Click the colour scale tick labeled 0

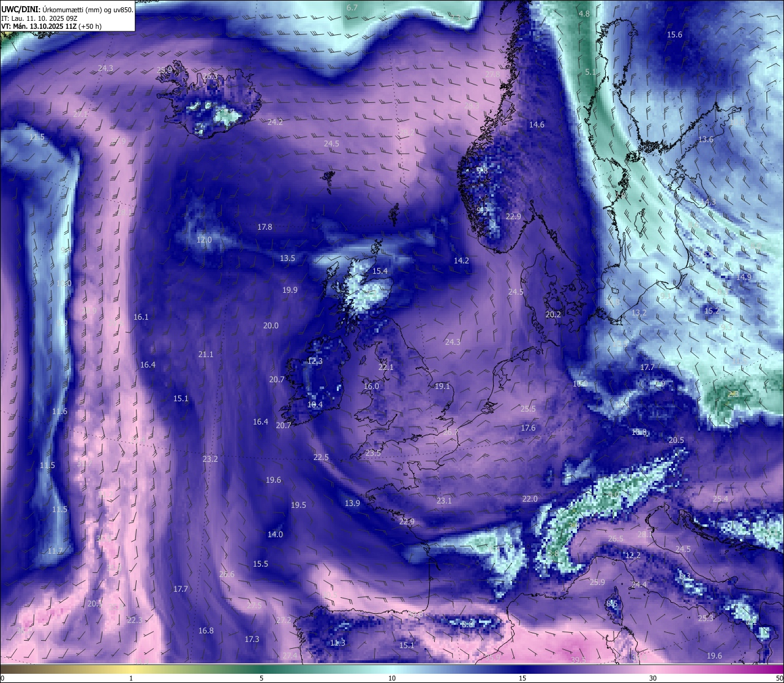[x=2, y=678]
